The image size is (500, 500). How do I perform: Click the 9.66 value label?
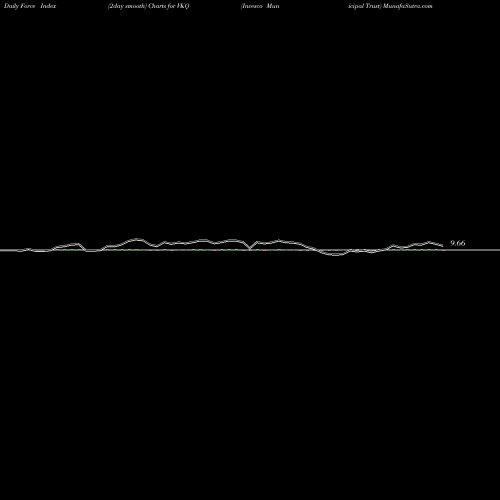pos(458,243)
